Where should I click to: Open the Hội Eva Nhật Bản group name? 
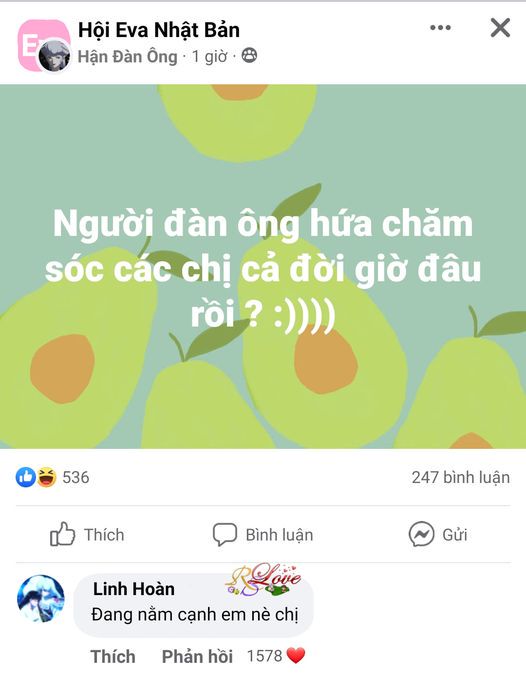point(159,30)
